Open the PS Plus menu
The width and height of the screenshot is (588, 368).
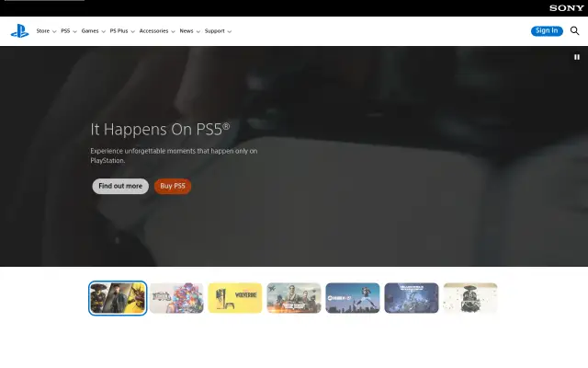click(122, 31)
